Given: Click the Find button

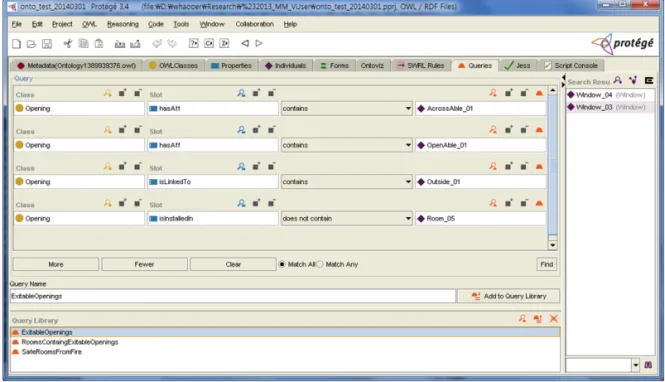Looking at the screenshot, I should tap(546, 264).
